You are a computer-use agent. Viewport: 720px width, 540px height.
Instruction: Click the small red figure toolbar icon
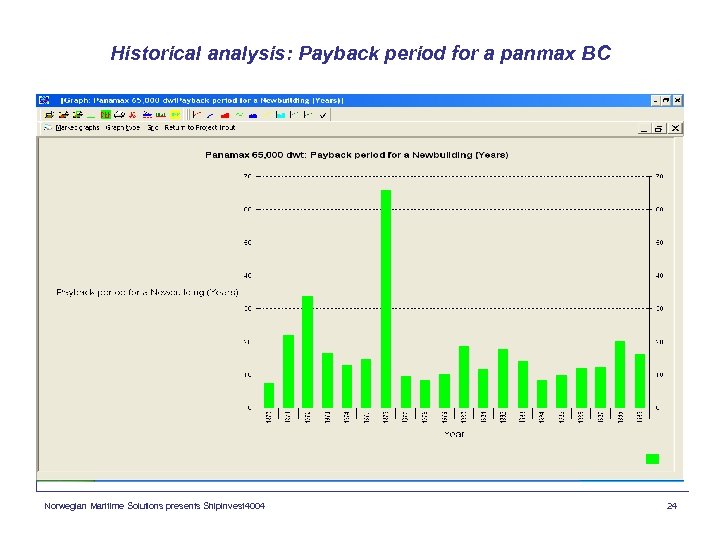click(133, 115)
